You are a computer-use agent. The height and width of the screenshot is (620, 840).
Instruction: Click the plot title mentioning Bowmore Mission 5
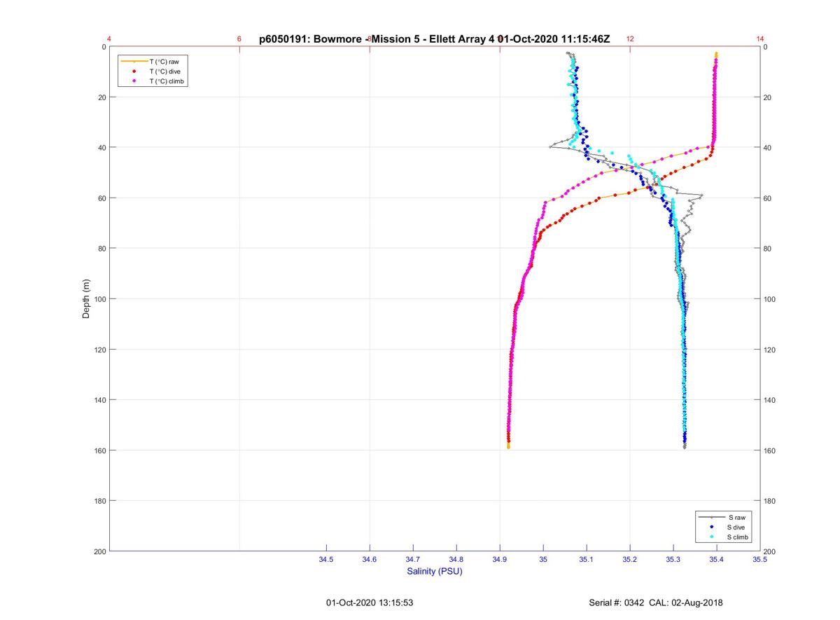[434, 39]
